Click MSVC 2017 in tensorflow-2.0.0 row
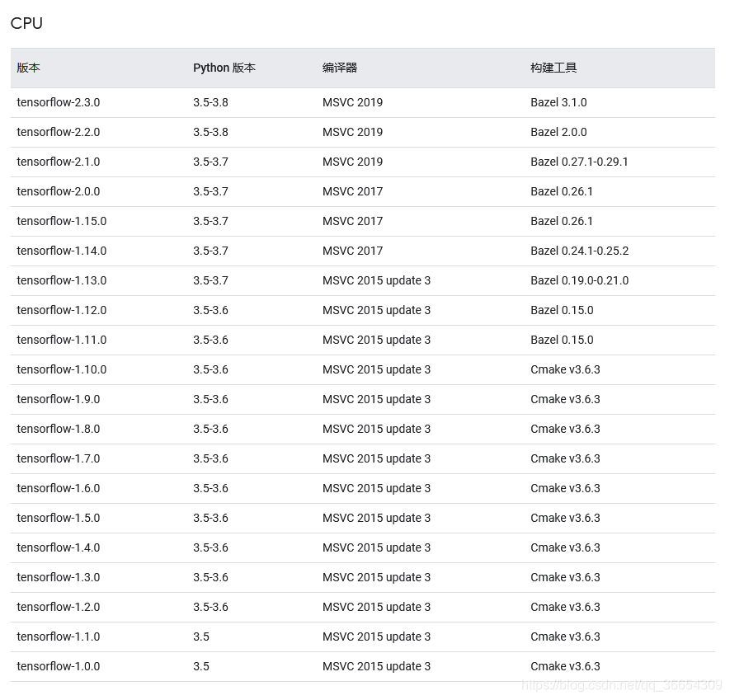 point(352,192)
